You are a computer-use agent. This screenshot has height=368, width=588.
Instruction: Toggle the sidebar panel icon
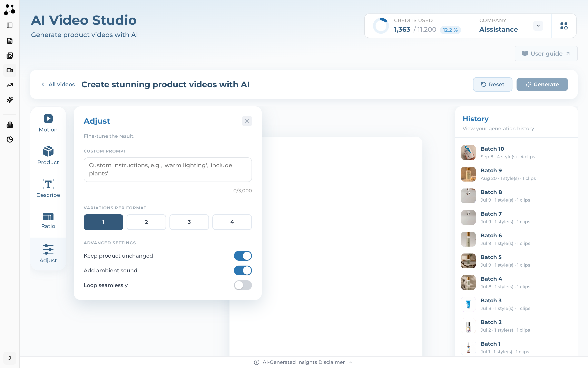pyautogui.click(x=10, y=25)
